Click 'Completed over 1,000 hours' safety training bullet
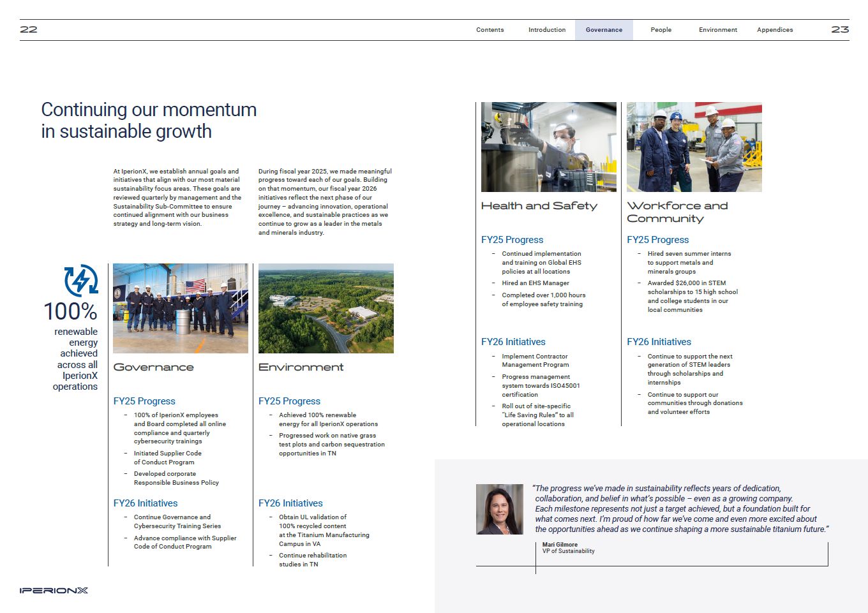 pyautogui.click(x=543, y=300)
